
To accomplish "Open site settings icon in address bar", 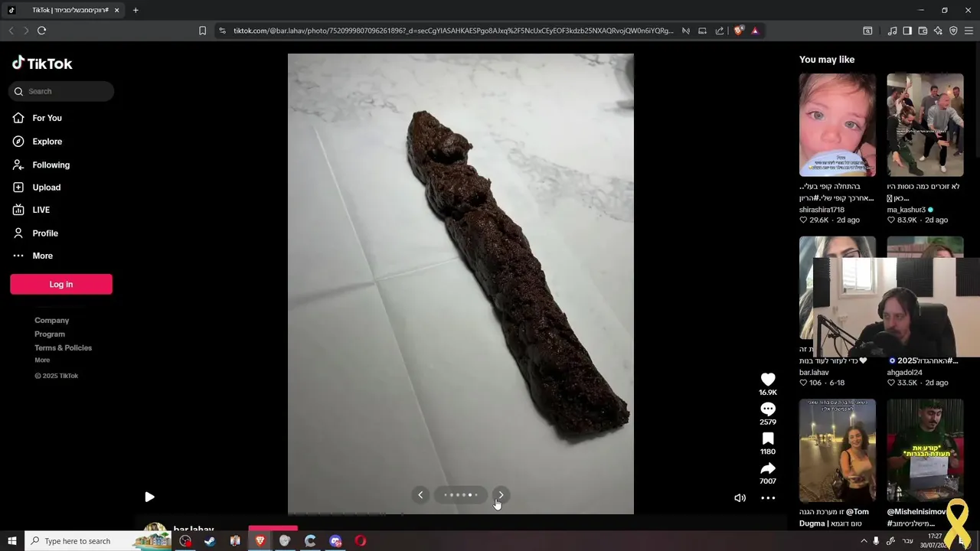I will pos(222,31).
